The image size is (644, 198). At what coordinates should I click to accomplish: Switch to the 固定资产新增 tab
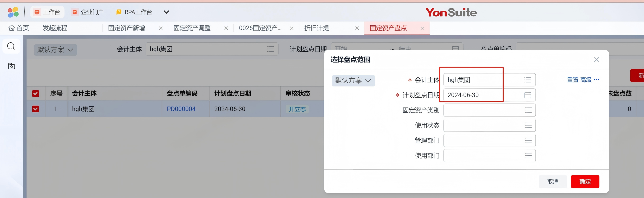(127, 28)
